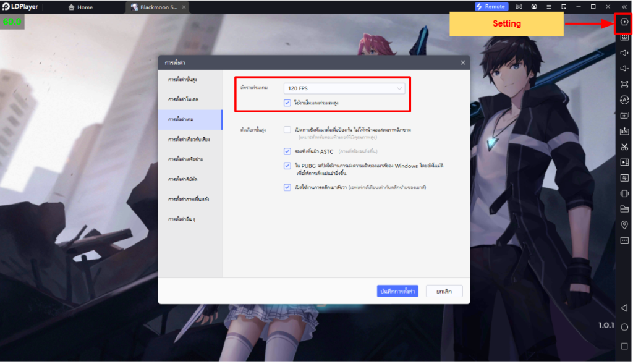Click the gamepad icon in title bar
Image resolution: width=633 pixels, height=364 pixels.
[519, 7]
